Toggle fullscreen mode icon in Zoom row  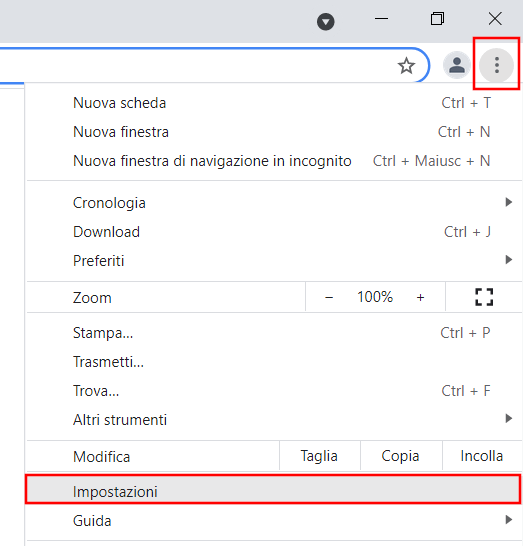pyautogui.click(x=484, y=297)
